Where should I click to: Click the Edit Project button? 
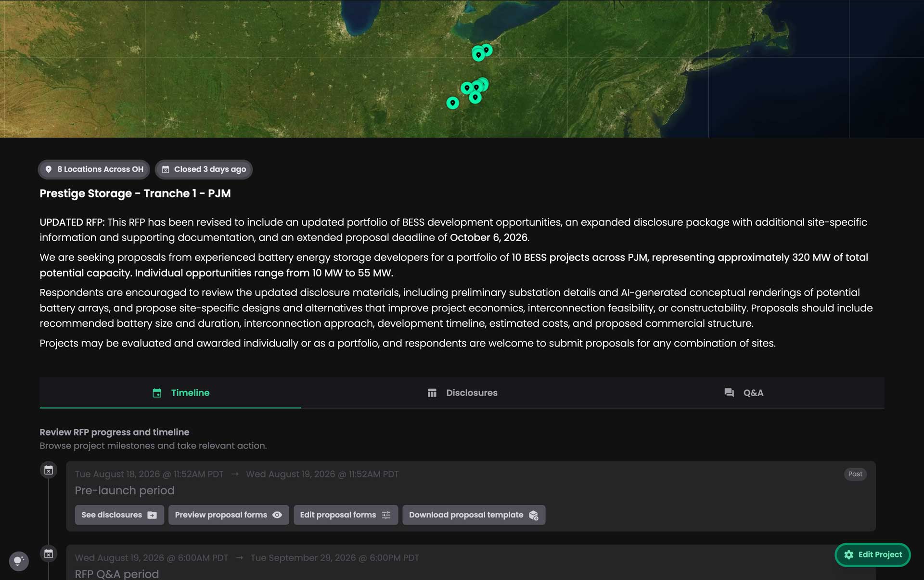(x=873, y=554)
